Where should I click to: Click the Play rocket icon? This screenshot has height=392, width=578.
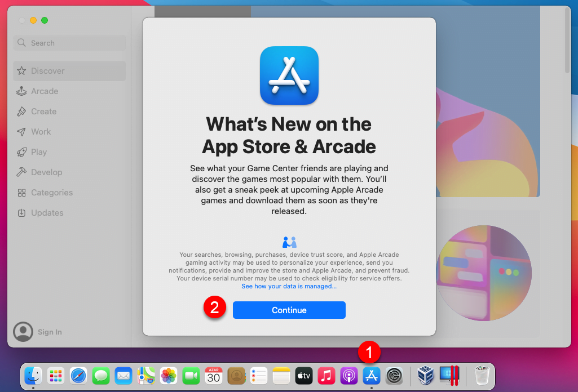[x=22, y=152]
